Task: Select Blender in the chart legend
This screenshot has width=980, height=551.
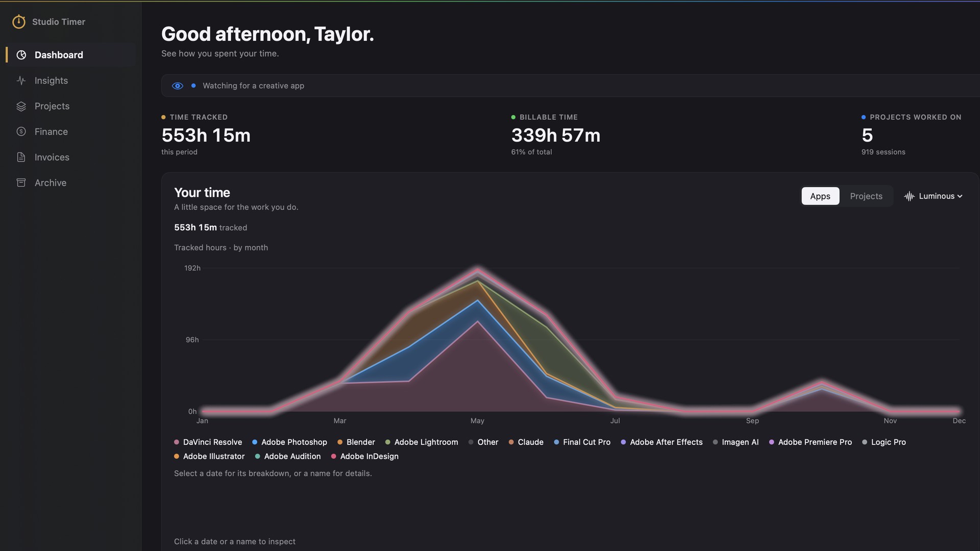Action: [356, 442]
